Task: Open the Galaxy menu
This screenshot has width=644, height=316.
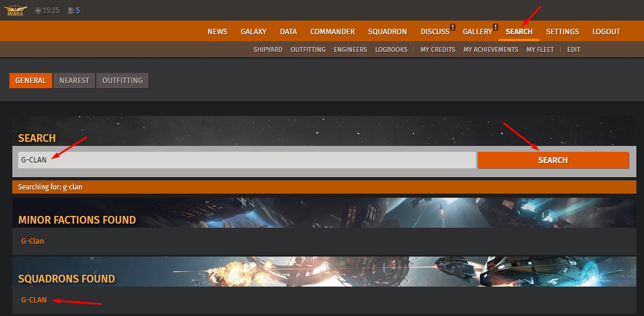Action: click(253, 32)
